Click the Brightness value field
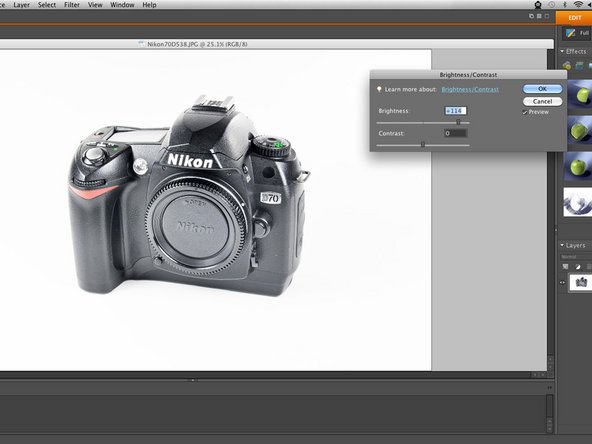 click(455, 111)
